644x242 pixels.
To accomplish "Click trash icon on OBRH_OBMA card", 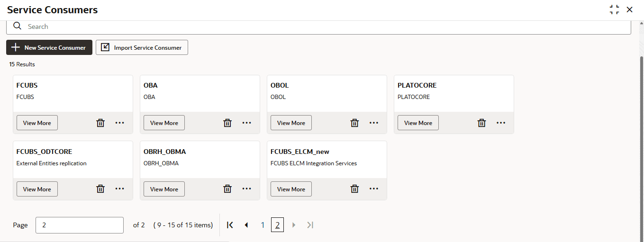I will point(227,189).
